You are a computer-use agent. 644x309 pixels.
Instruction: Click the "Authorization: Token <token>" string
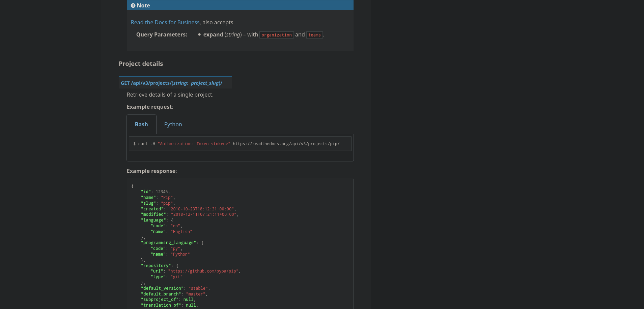click(x=194, y=144)
